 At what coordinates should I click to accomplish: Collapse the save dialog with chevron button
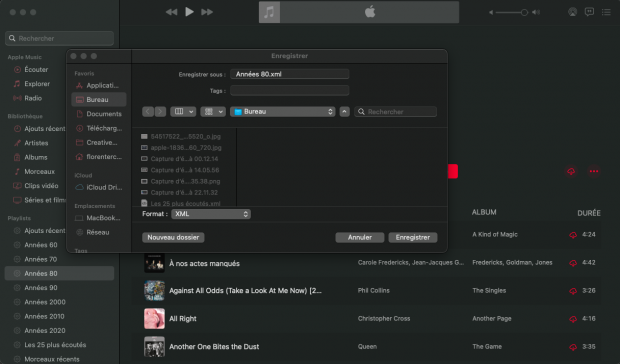344,111
